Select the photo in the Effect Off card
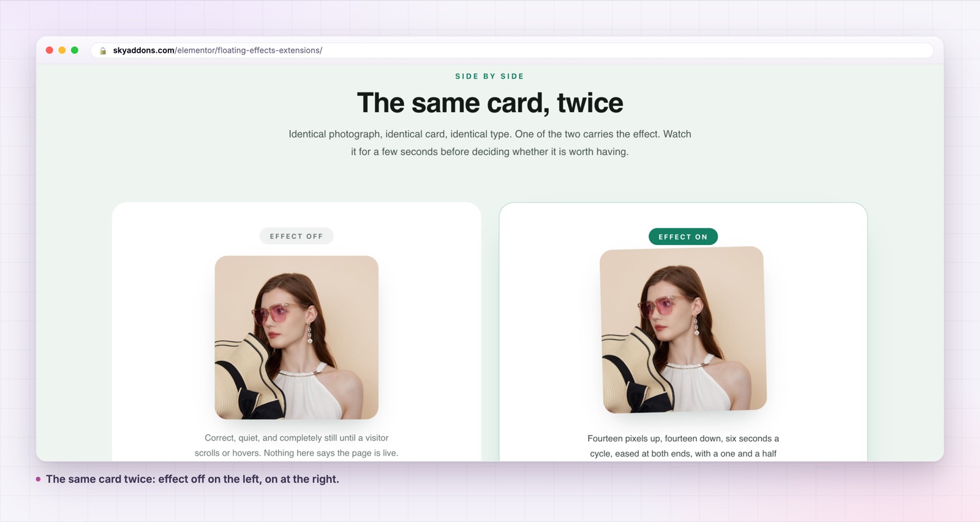This screenshot has width=980, height=522. 296,338
